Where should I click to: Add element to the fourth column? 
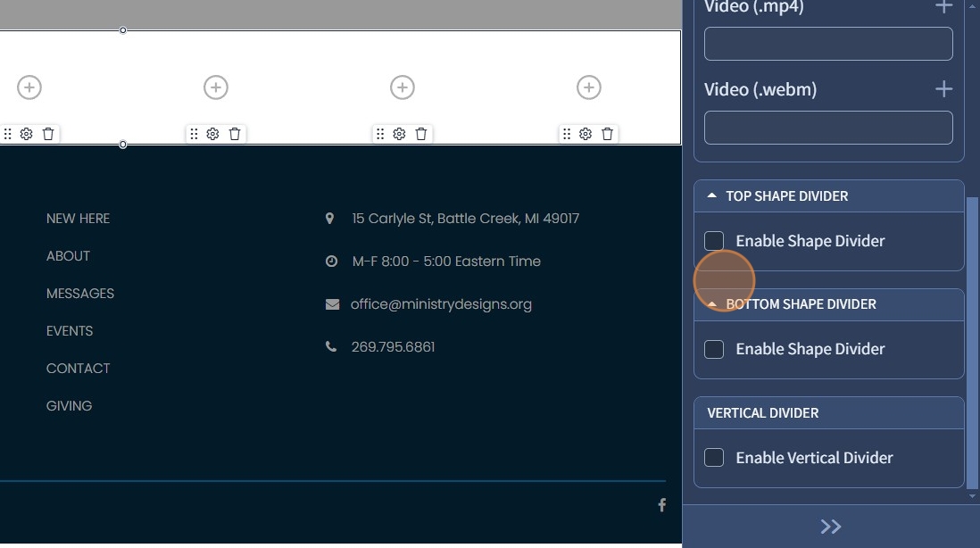click(589, 87)
